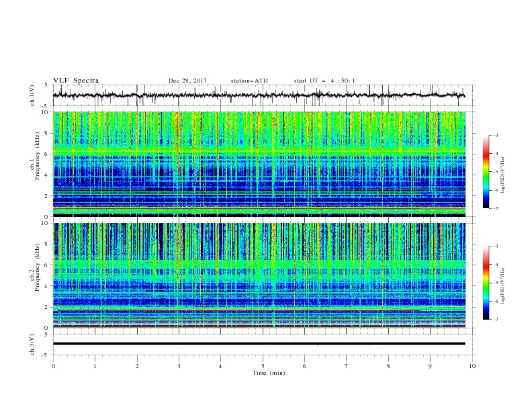The image size is (532, 411).
Task: Click the "-5" tick on ch.2 colorbar
Action: coord(495,283)
